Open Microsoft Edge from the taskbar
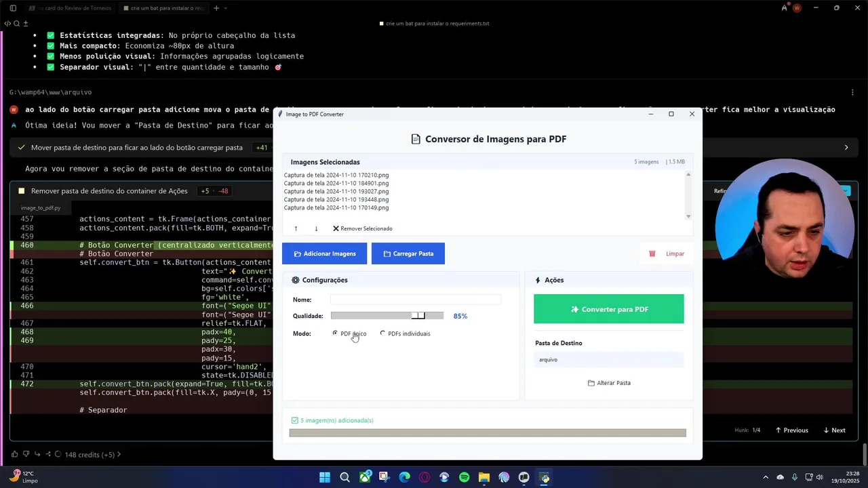Viewport: 868px width, 488px height. point(405,477)
